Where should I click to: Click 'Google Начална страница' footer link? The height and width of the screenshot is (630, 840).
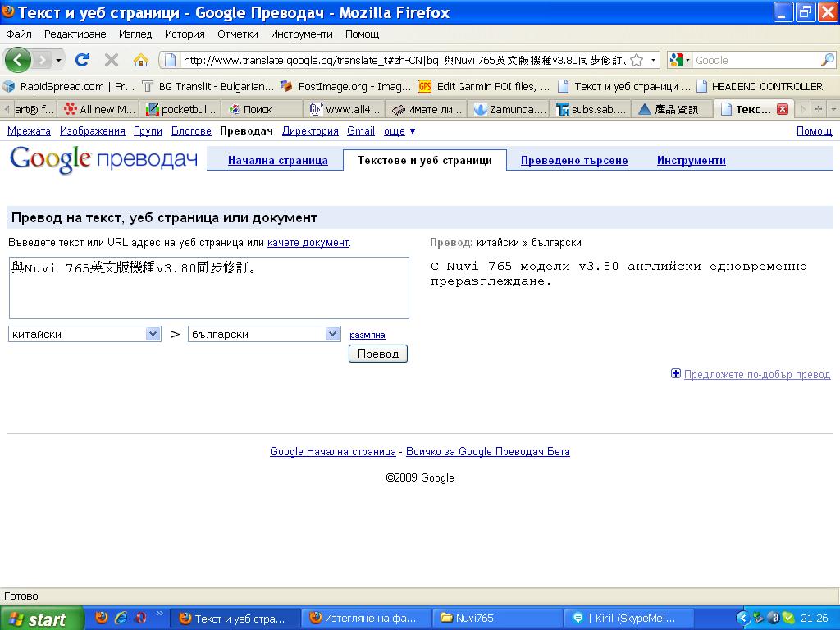333,452
